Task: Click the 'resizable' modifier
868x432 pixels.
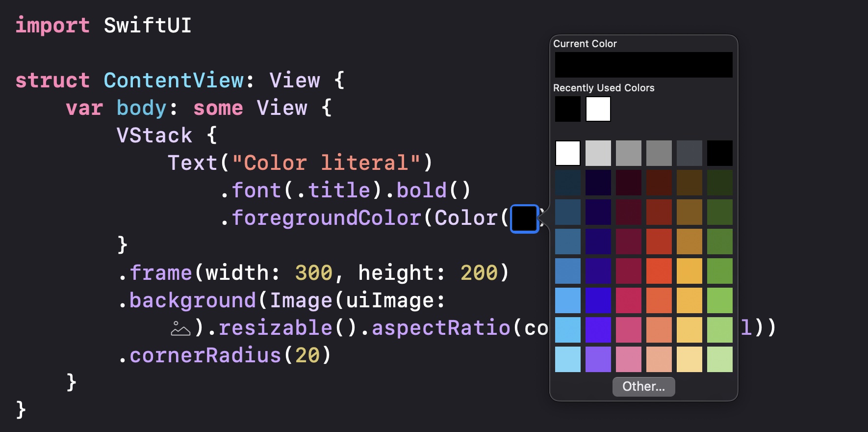Action: click(276, 328)
